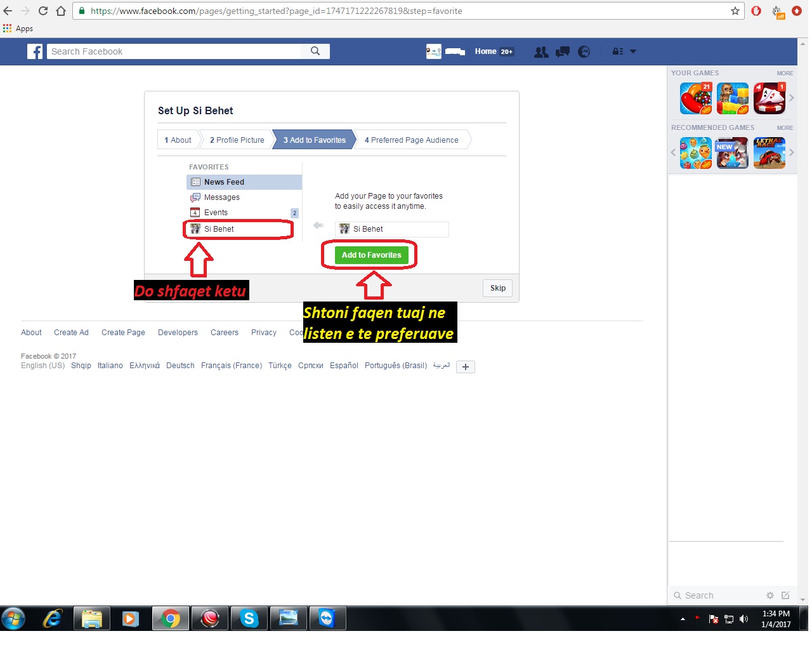The image size is (812, 650).
Task: Open browser home page icon
Action: (61, 11)
